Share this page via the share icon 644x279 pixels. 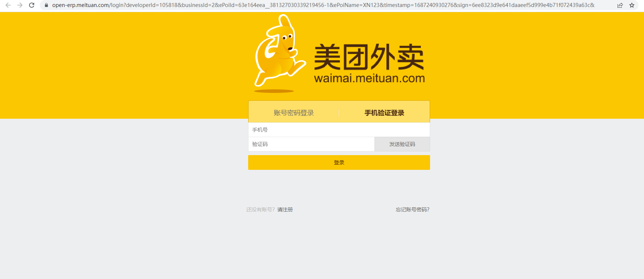(620, 5)
